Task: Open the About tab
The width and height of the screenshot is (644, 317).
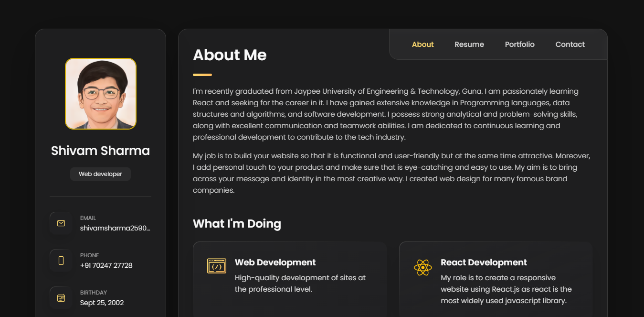Action: (x=422, y=44)
